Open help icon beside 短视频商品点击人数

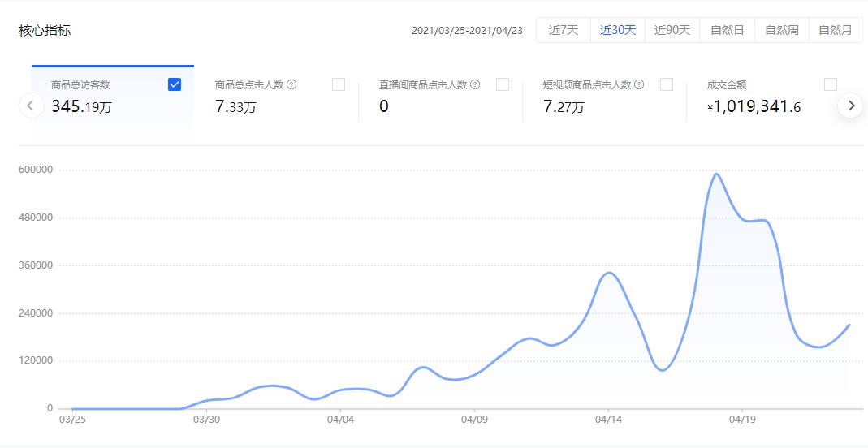coord(639,84)
